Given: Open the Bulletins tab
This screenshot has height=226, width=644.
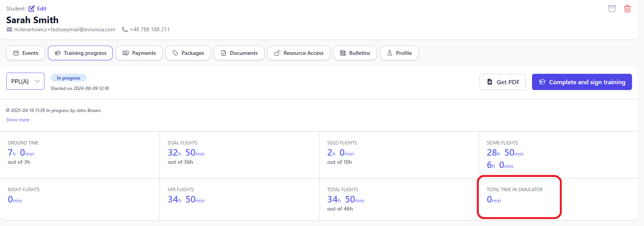Looking at the screenshot, I should click(355, 53).
